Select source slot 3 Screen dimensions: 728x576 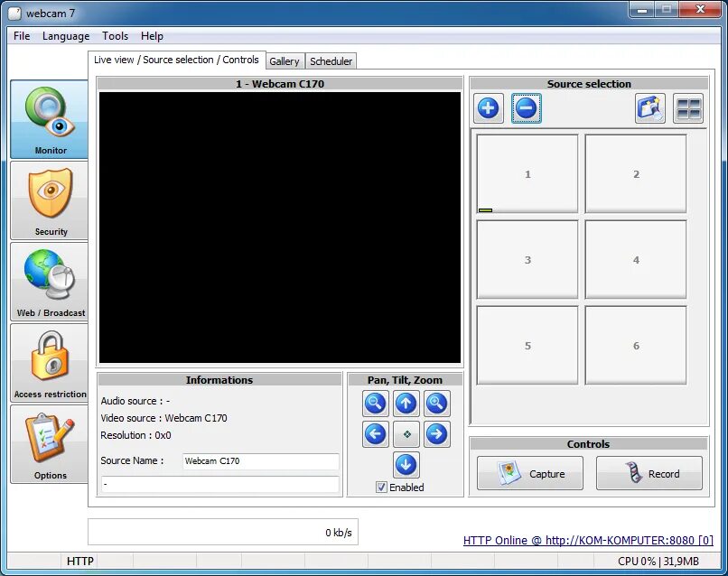tap(527, 260)
